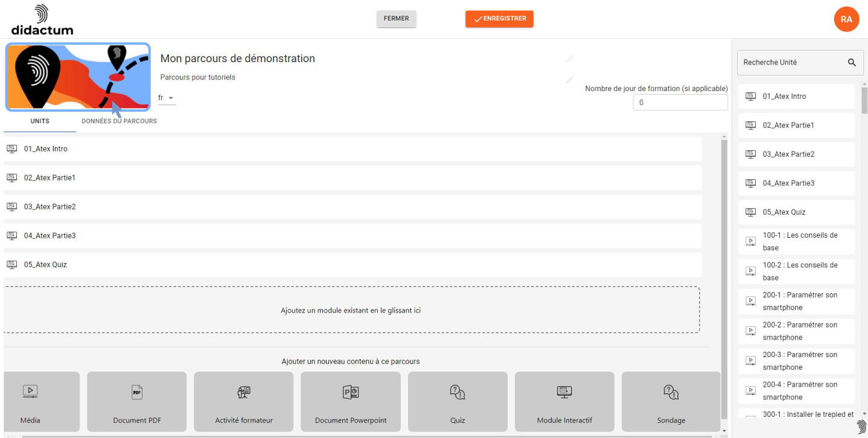
Task: Click sidebar icon of 02_Atex Partie1 unit
Action: (751, 125)
